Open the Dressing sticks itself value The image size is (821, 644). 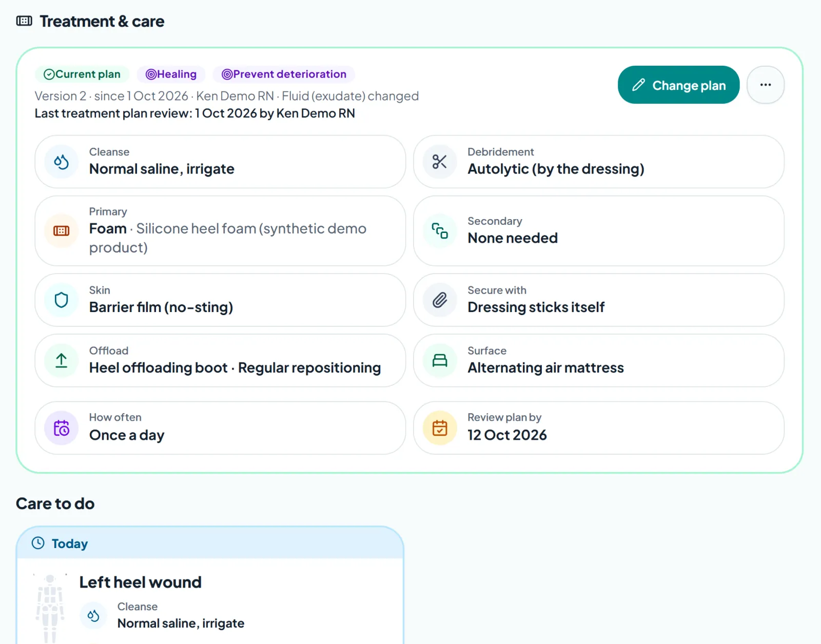[536, 307]
